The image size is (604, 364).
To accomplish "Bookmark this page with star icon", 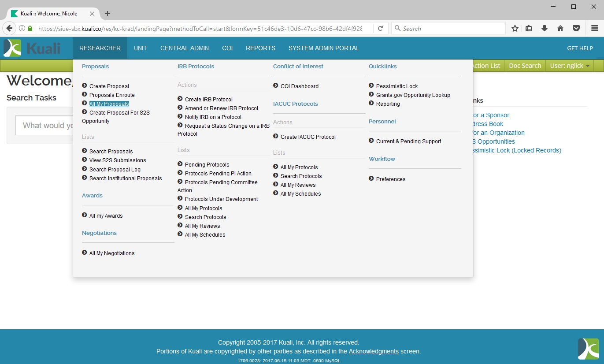I will (x=515, y=29).
